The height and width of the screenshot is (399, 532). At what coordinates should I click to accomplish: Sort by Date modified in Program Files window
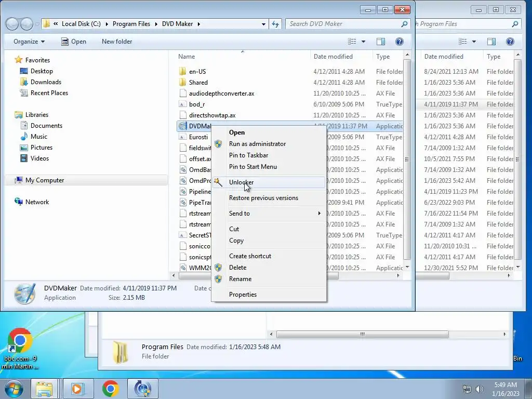point(451,56)
